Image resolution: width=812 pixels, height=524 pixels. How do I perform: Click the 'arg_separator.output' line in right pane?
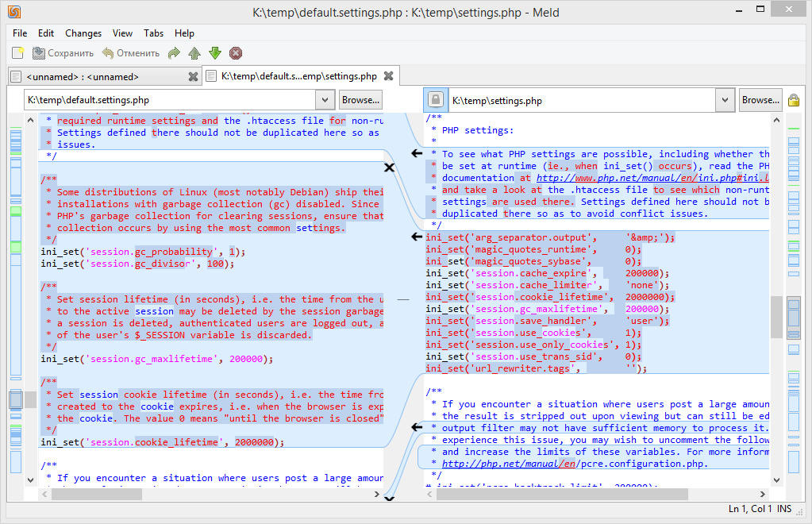(x=551, y=237)
